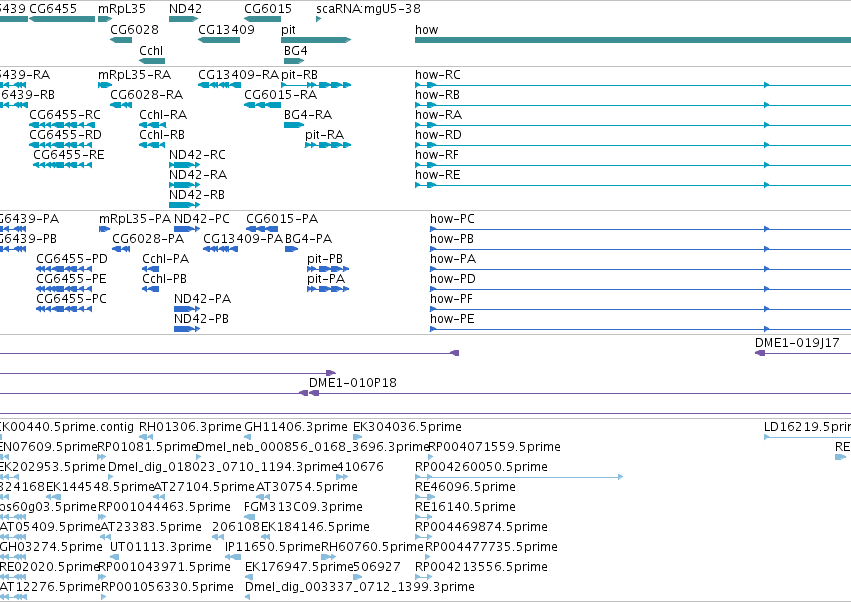The width and height of the screenshot is (851, 602).
Task: Click protein CG6455-PD
Action: pos(72,259)
